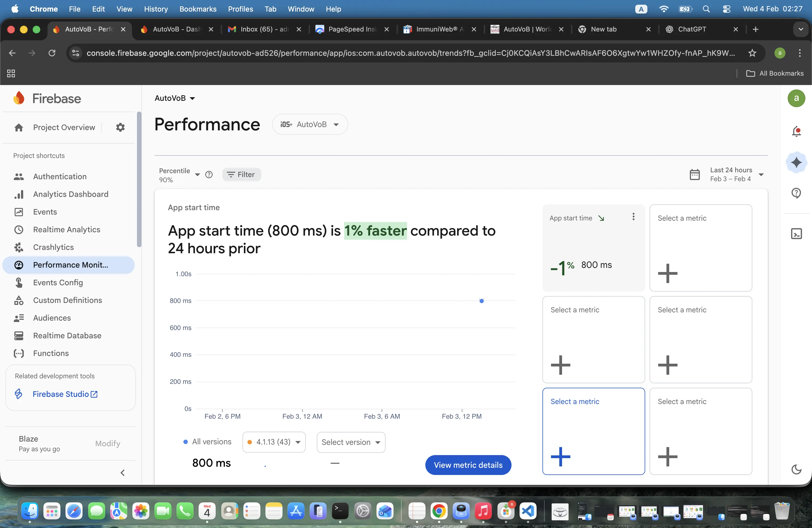This screenshot has height=528, width=812.
Task: Click the Filter button
Action: click(241, 175)
